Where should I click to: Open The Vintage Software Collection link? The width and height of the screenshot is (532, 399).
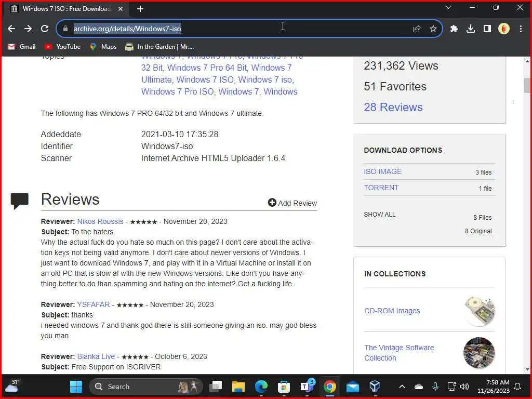pos(399,353)
